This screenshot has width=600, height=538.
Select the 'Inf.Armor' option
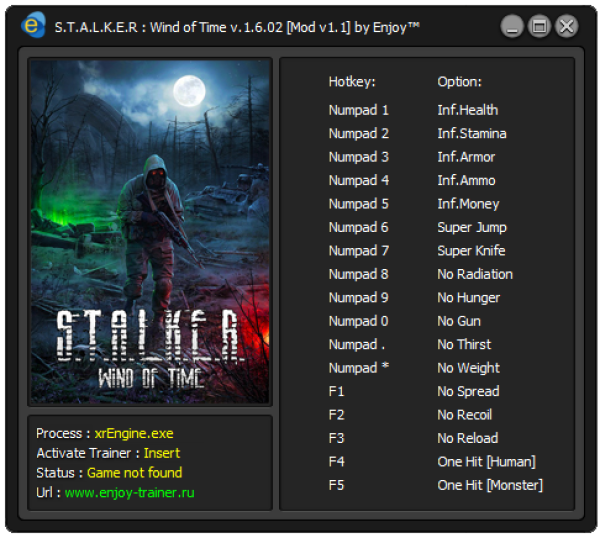click(x=466, y=157)
